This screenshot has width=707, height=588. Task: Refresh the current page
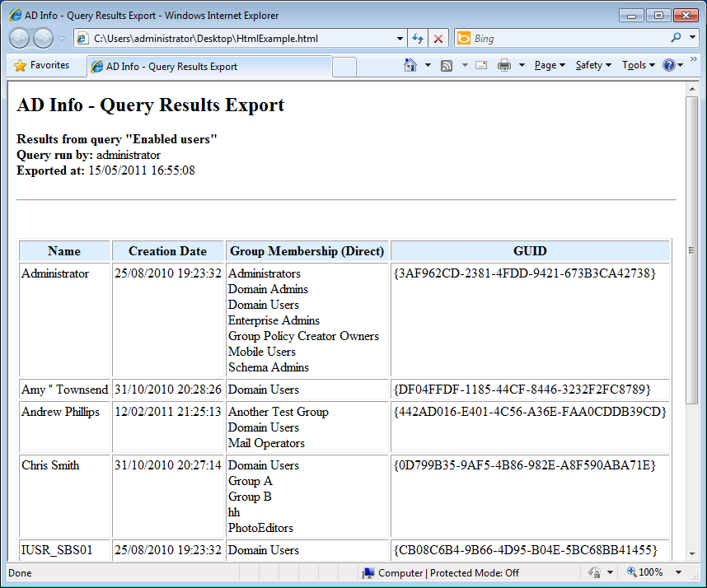tap(418, 39)
